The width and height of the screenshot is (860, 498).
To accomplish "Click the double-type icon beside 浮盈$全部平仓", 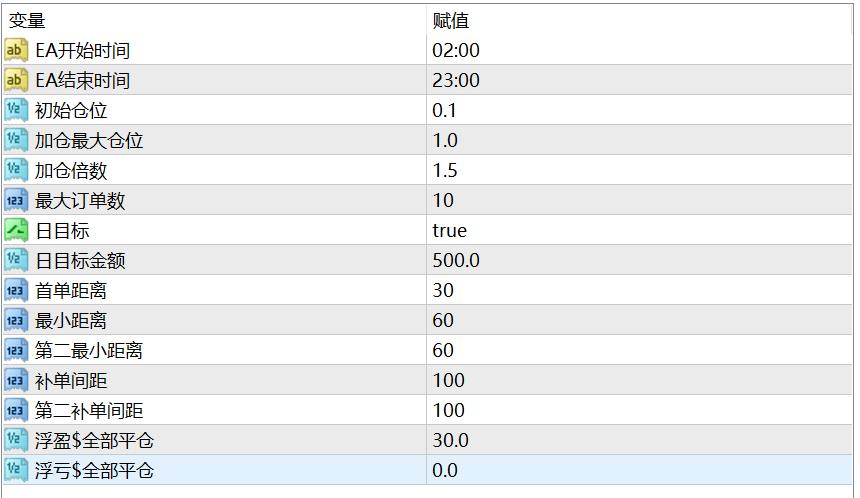I will pos(16,440).
